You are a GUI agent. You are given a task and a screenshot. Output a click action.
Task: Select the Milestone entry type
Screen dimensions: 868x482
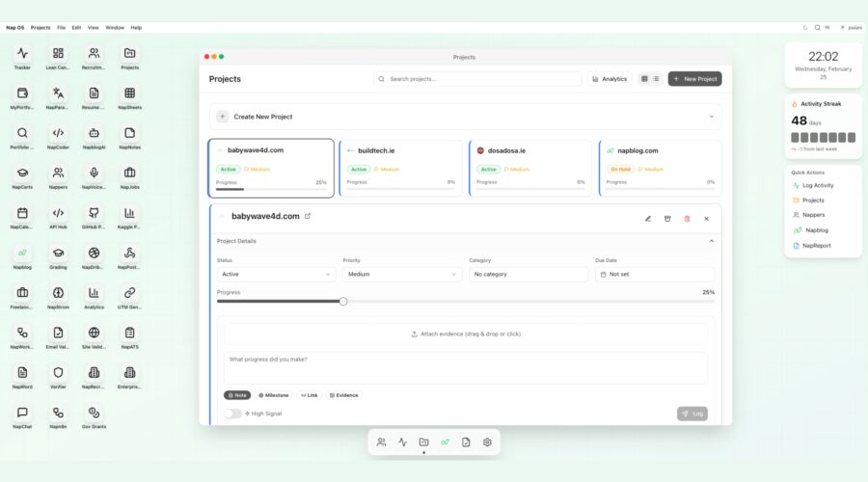274,395
